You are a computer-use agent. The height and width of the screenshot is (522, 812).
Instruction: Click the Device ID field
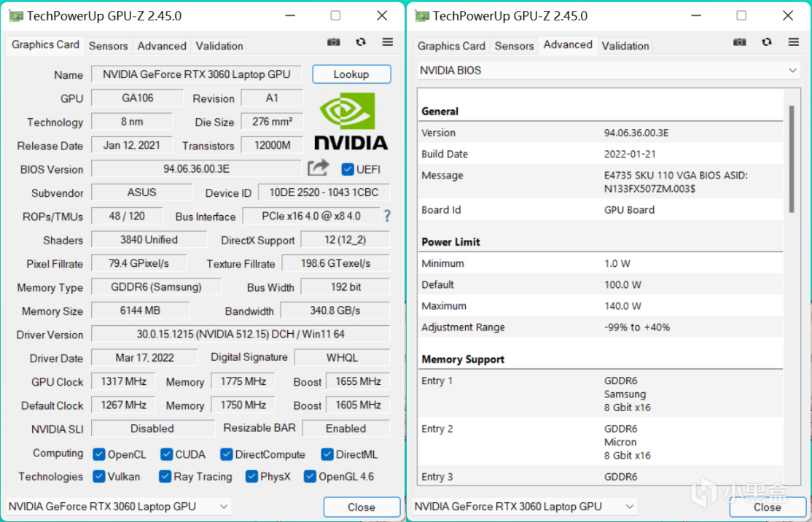tap(324, 192)
